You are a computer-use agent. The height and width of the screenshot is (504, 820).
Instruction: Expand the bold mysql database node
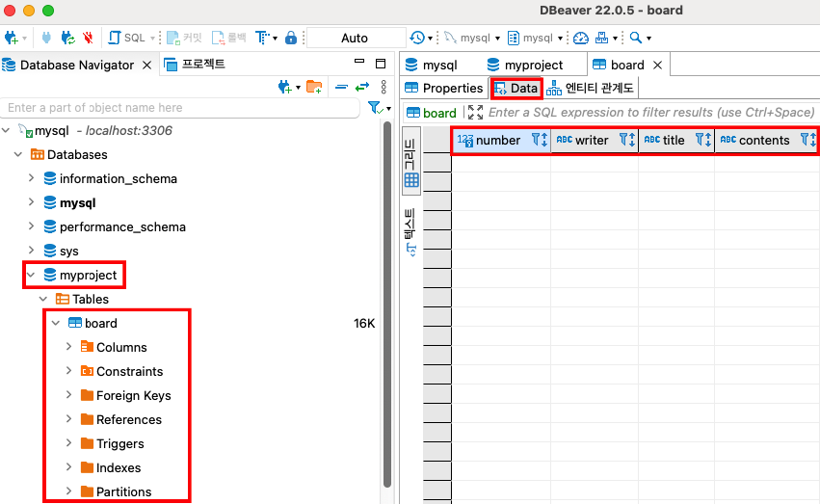click(x=32, y=202)
